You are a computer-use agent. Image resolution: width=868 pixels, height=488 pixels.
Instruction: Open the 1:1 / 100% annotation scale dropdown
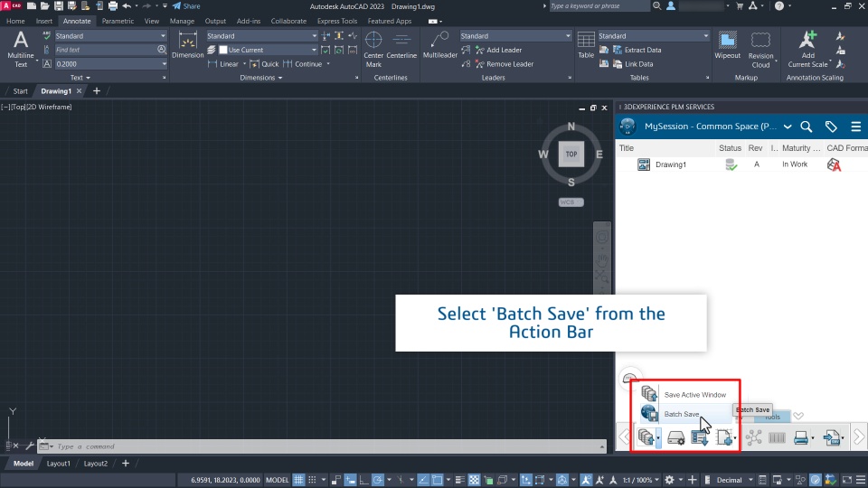coord(641,480)
